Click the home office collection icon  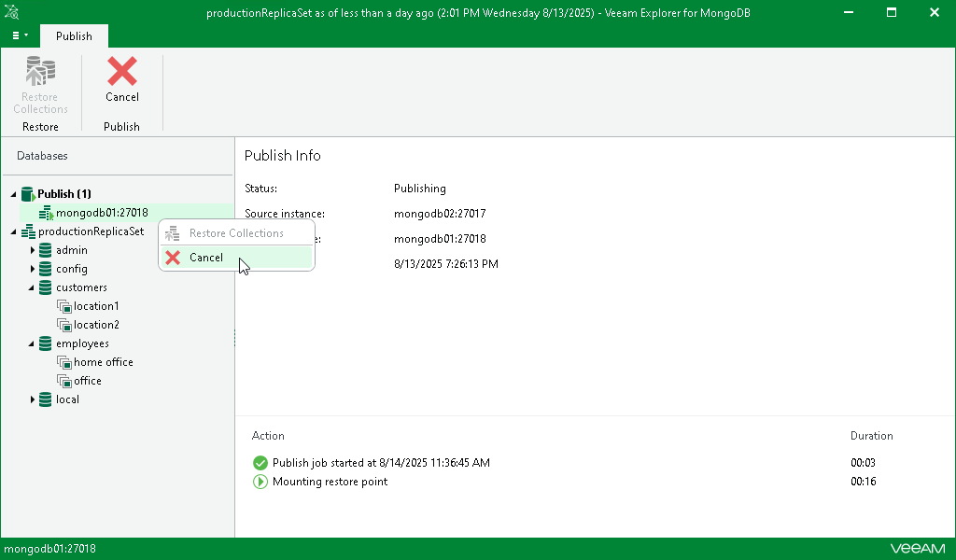coord(64,362)
